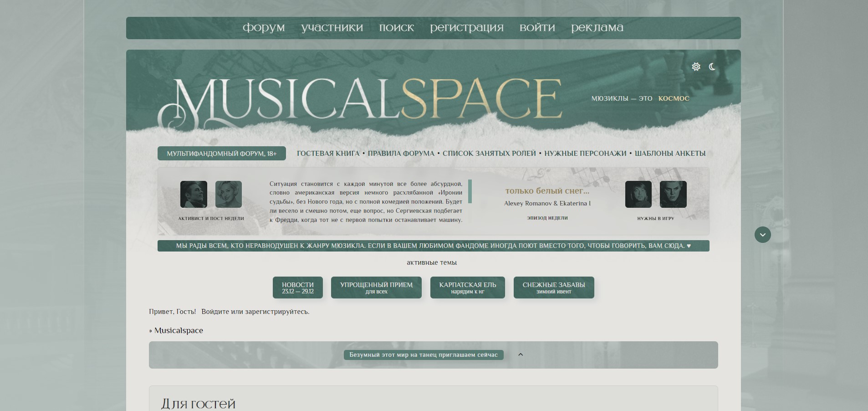Open the episode titled только белый снег...

coord(547,191)
